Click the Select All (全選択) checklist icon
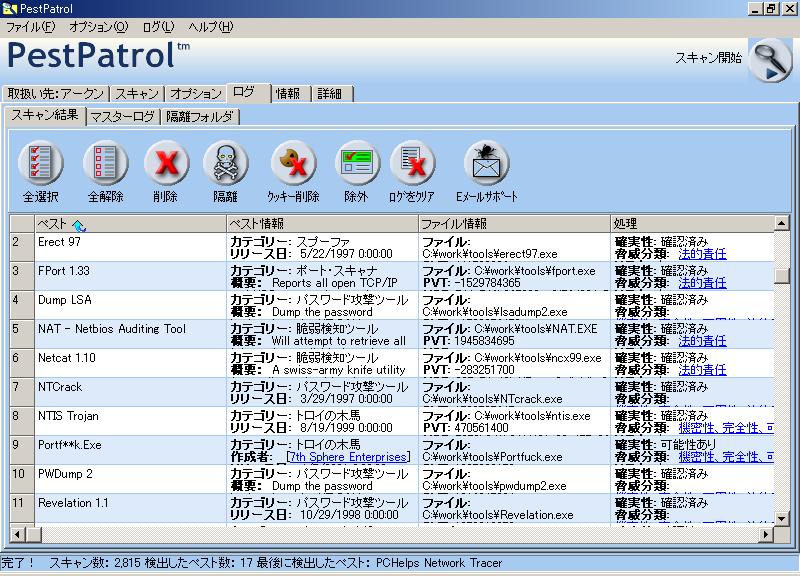 [40, 163]
